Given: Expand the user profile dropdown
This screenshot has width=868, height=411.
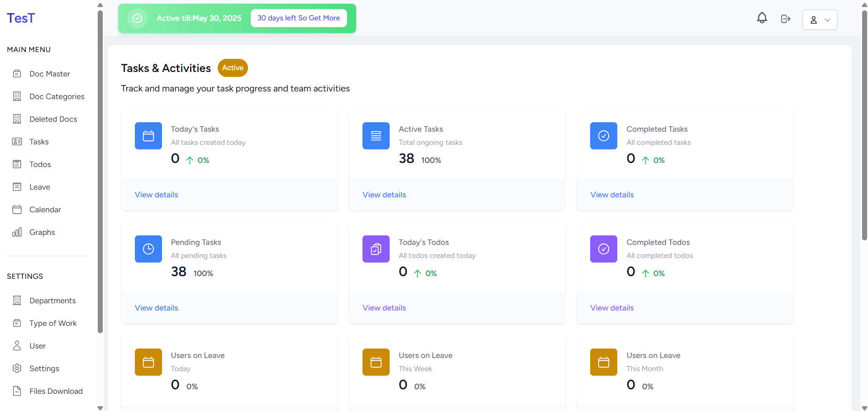Looking at the screenshot, I should (820, 20).
